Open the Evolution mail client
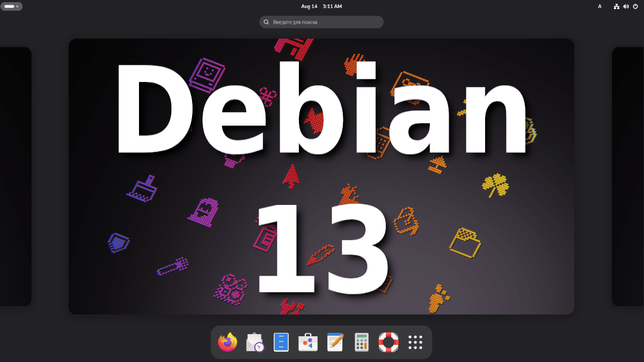This screenshot has width=644, height=362. point(255,342)
